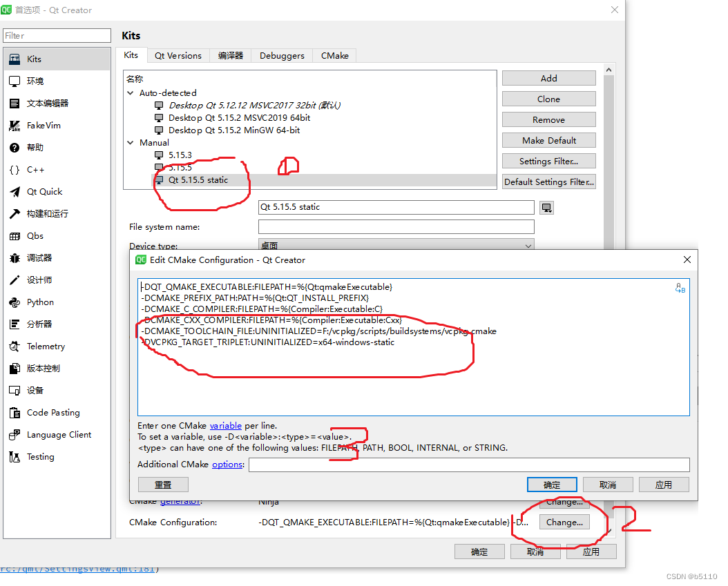Apply changes with 应用 in CMake dialog
The width and height of the screenshot is (728, 586).
click(664, 485)
